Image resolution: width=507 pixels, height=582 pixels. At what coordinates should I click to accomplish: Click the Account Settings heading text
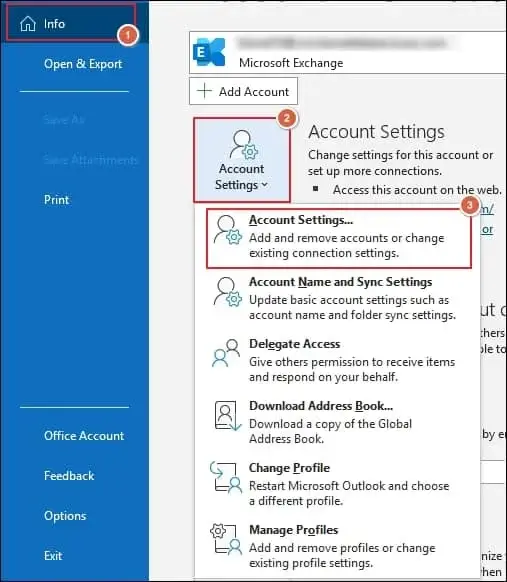(376, 132)
